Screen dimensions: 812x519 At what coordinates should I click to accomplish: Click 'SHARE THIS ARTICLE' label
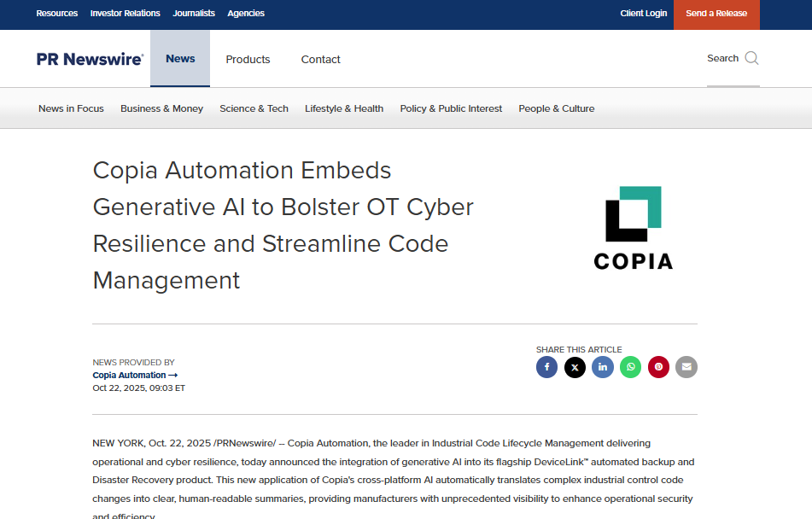(x=579, y=350)
